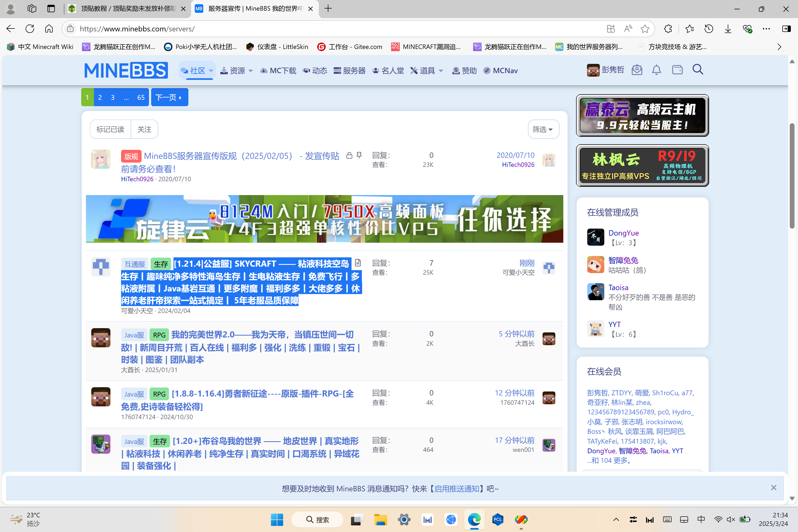Open MineBBS notification bell
Image resolution: width=798 pixels, height=532 pixels.
pos(657,70)
